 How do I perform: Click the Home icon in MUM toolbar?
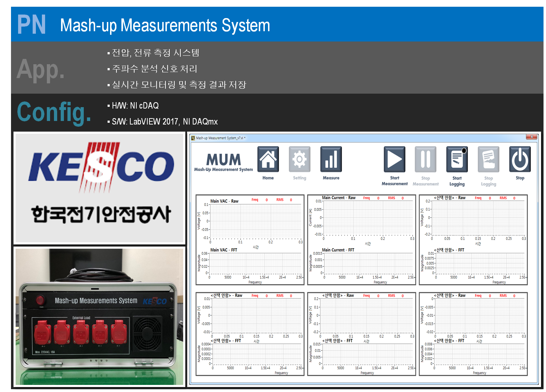click(x=268, y=159)
